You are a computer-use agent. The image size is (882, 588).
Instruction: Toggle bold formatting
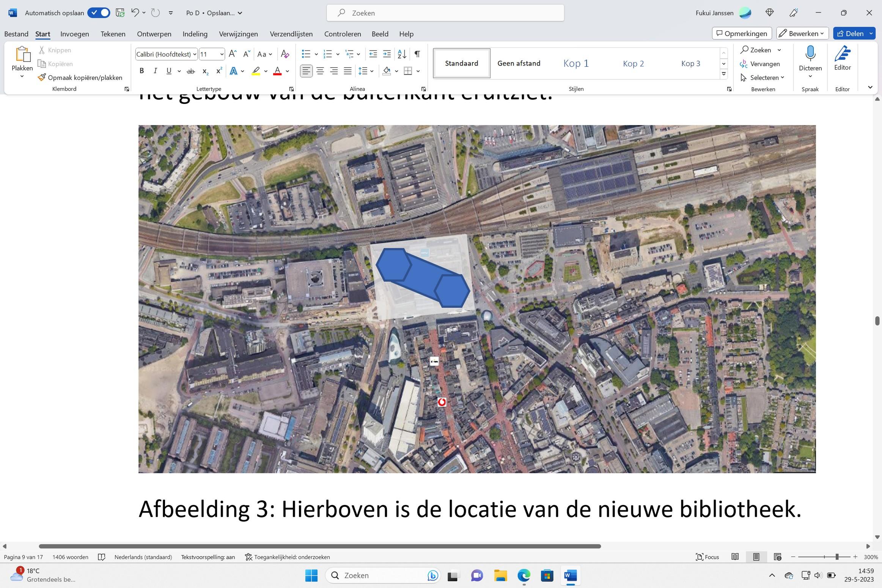tap(141, 71)
